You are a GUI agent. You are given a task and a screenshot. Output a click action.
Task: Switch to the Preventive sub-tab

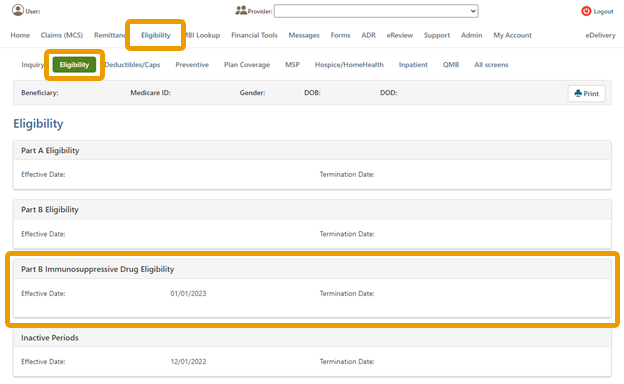tap(192, 64)
